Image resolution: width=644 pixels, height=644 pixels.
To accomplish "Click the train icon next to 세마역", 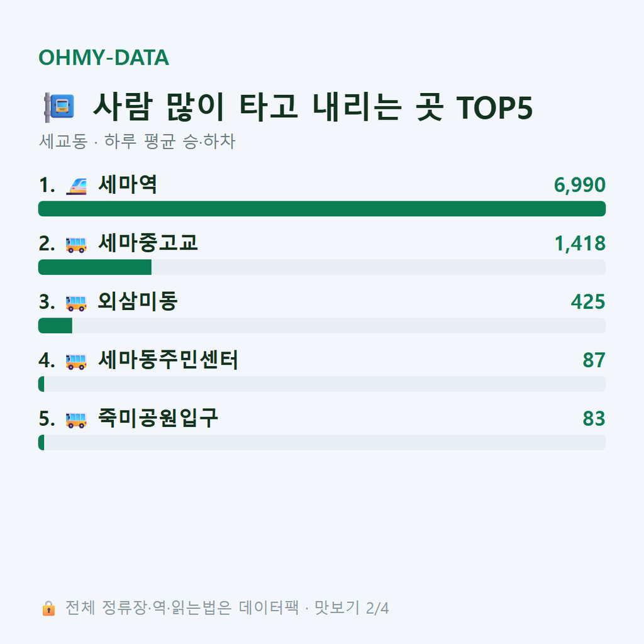I will click(76, 186).
